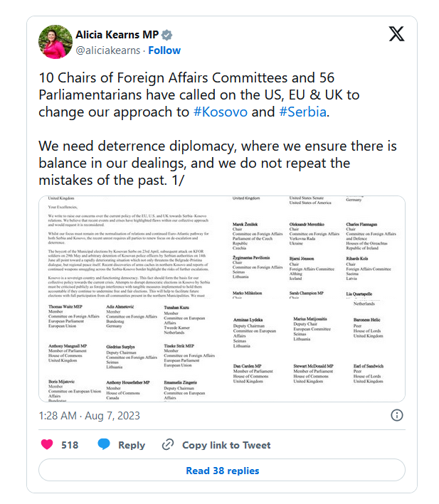Click Alicia Kearns' profile avatar
439x504 pixels.
[x=53, y=42]
